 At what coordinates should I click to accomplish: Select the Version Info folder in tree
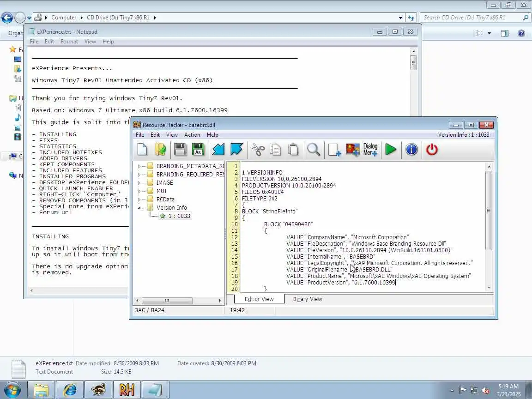tap(167, 208)
